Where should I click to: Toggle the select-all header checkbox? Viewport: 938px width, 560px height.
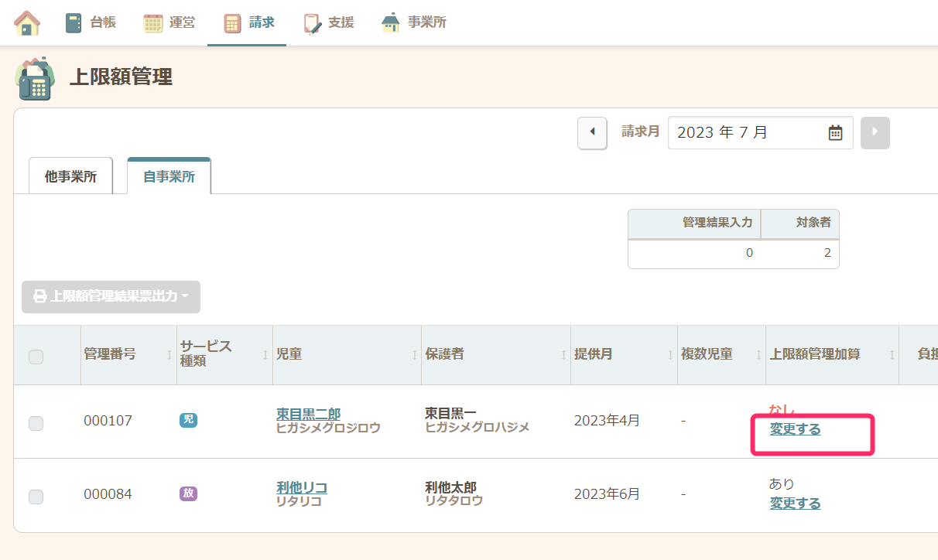pos(36,357)
